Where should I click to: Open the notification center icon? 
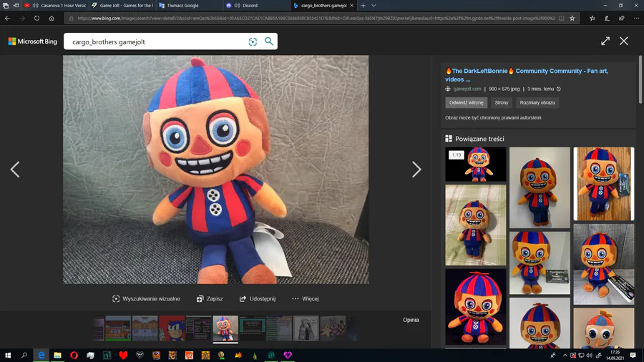633,355
